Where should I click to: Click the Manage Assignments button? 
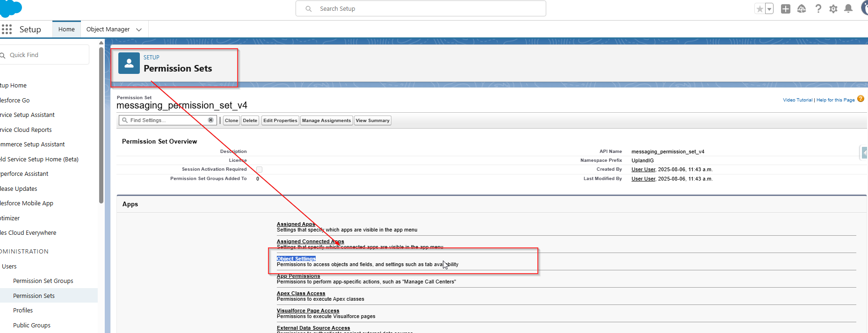coord(326,121)
